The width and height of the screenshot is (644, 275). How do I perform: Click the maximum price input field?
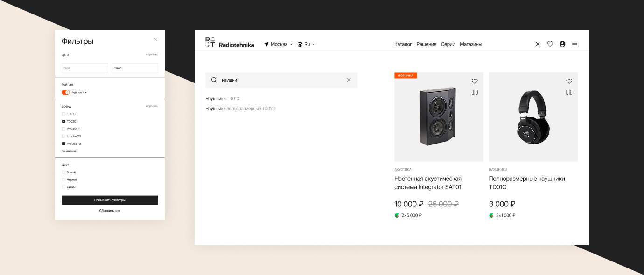tap(134, 68)
